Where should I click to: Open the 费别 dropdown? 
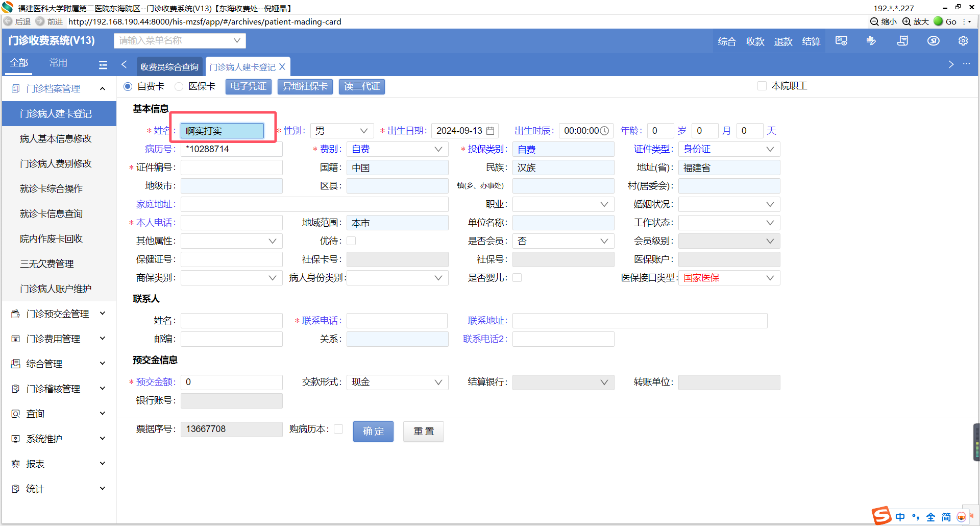397,149
